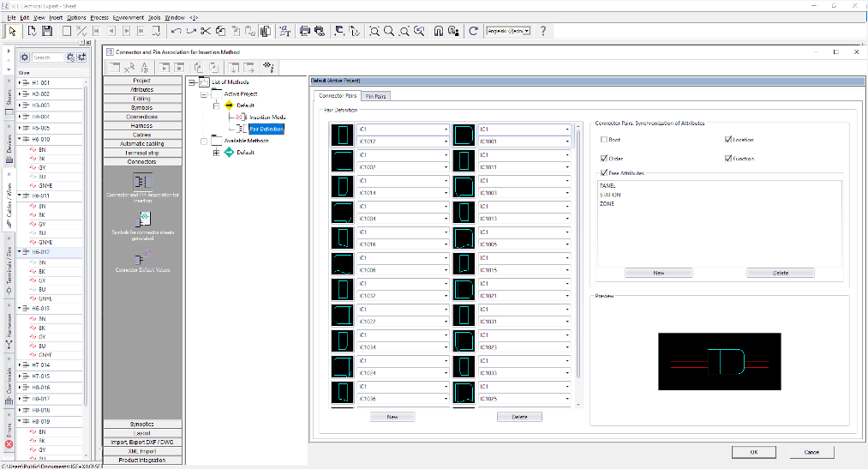
Task: Enable the Root checkbox
Action: click(604, 139)
